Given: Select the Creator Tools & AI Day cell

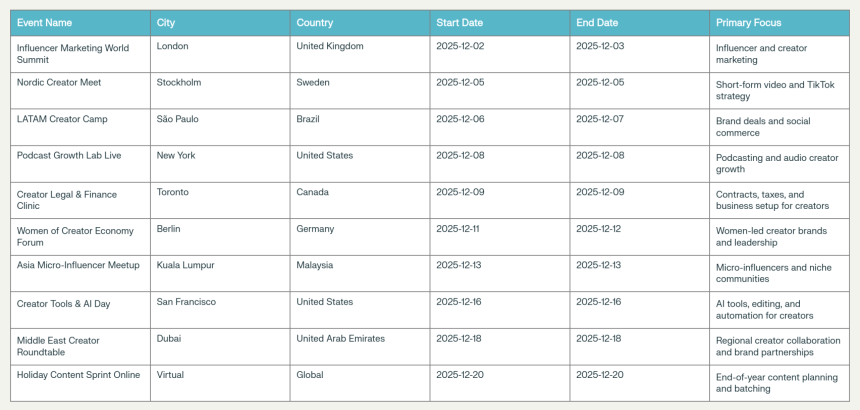Looking at the screenshot, I should 64,302.
